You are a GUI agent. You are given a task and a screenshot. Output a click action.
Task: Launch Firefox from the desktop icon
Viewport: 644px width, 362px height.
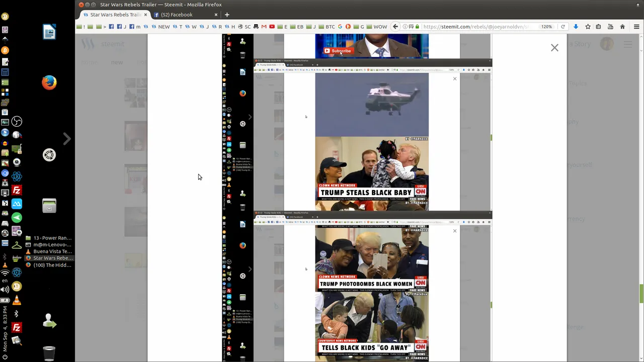[x=49, y=82]
